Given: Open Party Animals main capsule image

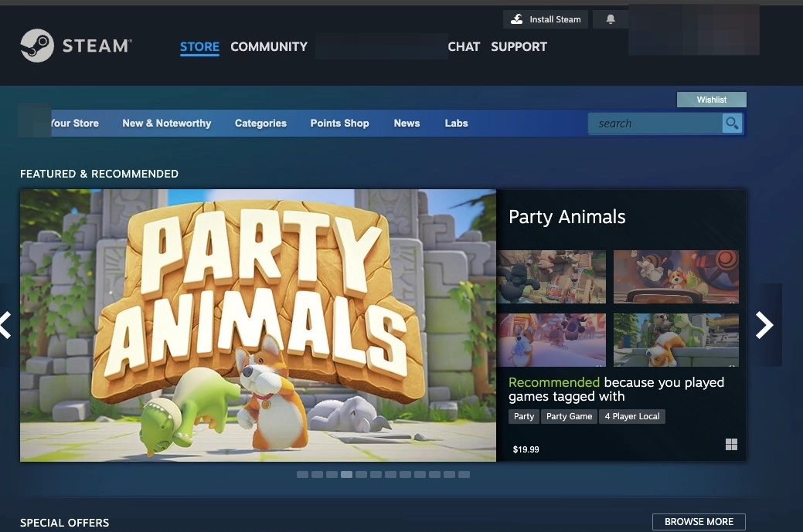Looking at the screenshot, I should click(x=258, y=325).
